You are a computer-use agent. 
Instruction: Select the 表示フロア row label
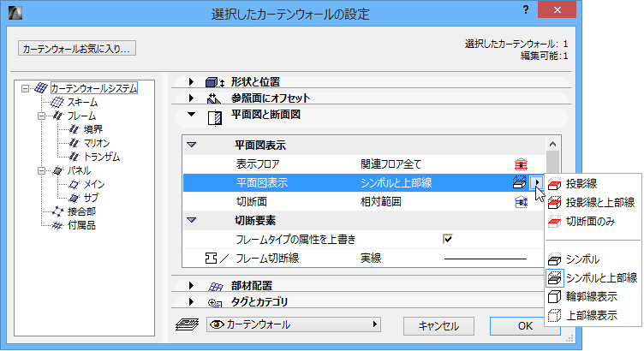(258, 164)
